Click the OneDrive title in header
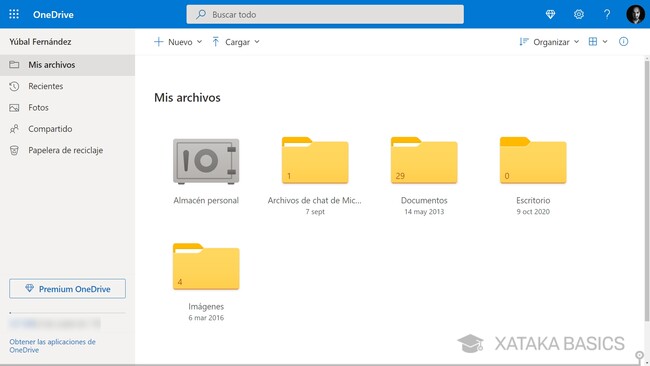This screenshot has width=650, height=366. (x=53, y=15)
